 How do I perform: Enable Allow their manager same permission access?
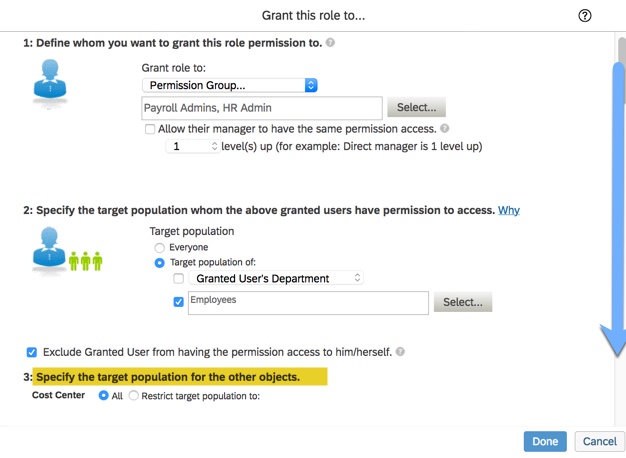(x=150, y=129)
